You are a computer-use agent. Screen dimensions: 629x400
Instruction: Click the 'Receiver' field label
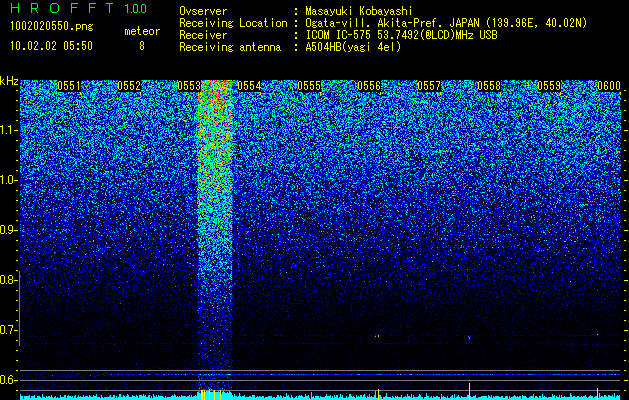pyautogui.click(x=203, y=35)
